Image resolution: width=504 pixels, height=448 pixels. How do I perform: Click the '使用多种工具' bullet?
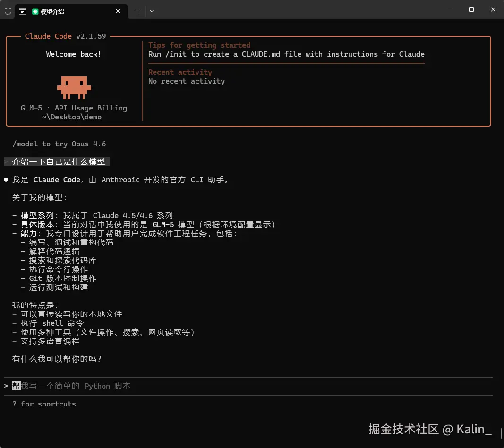pos(103,332)
